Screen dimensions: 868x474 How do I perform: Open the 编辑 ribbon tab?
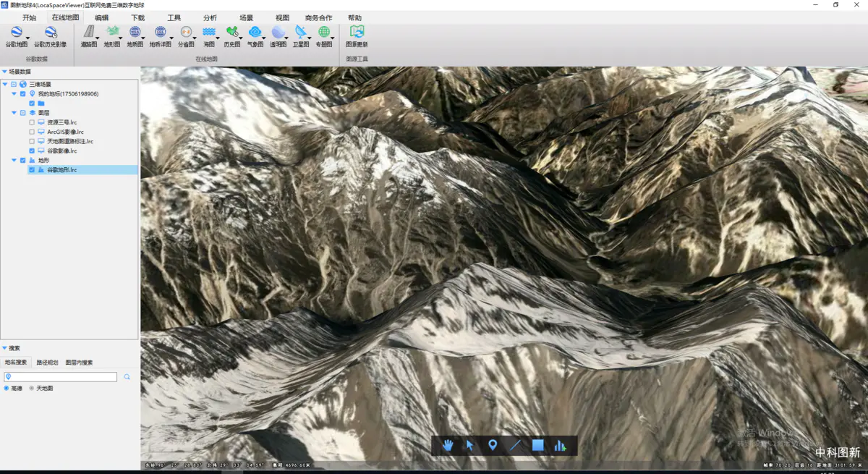click(101, 18)
